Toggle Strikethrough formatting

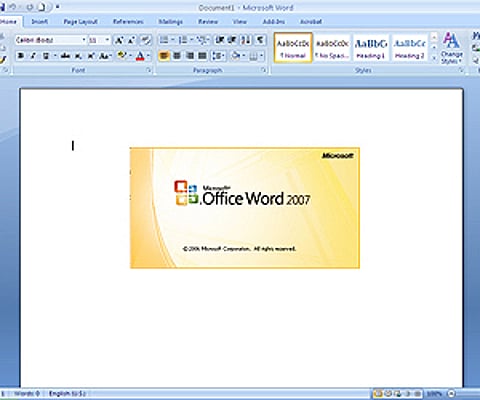65,56
